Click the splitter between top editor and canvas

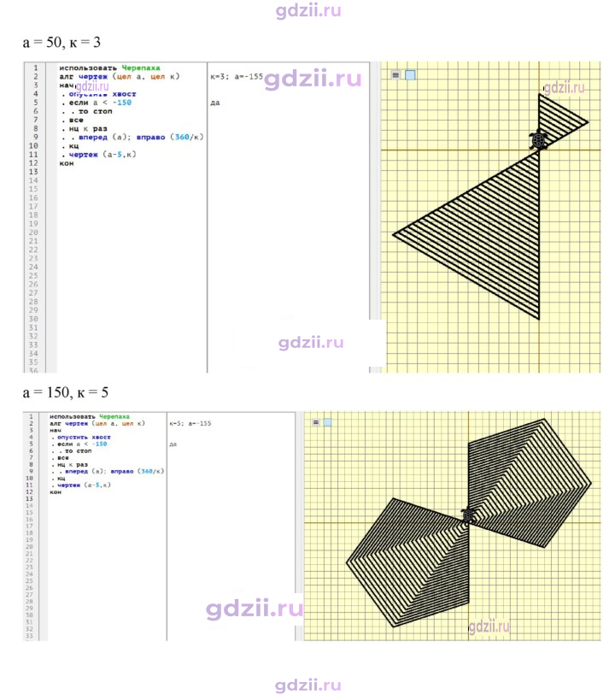coord(375,217)
